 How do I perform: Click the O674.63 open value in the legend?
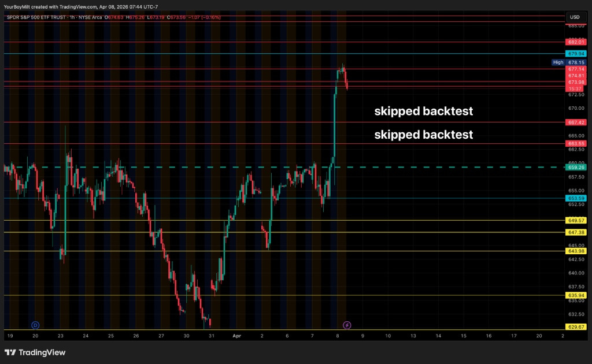114,17
